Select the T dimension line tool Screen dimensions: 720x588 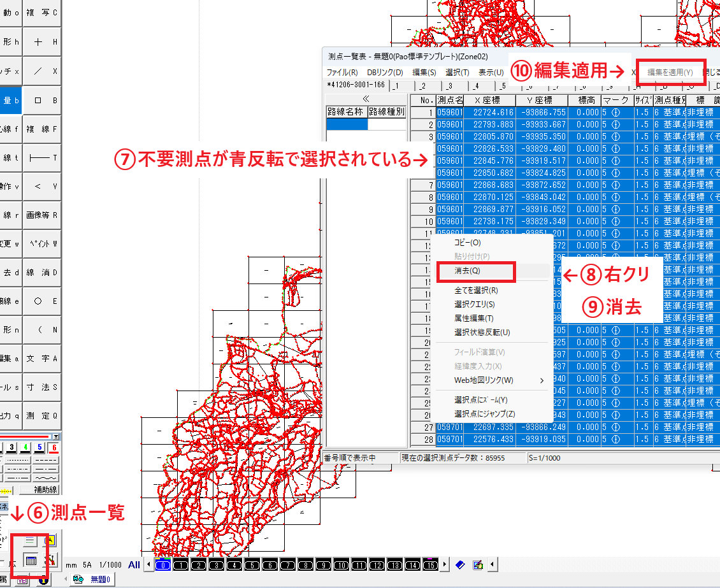pyautogui.click(x=42, y=158)
